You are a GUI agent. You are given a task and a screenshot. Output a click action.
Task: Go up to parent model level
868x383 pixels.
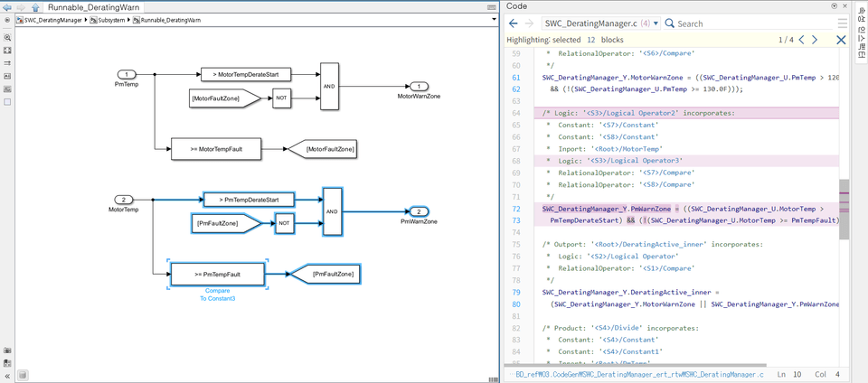tap(35, 8)
